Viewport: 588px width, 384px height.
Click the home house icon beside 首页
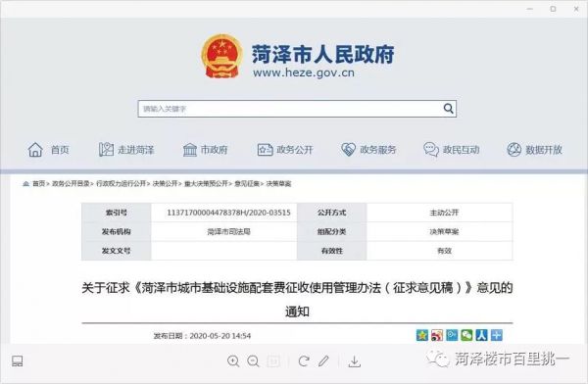click(x=35, y=150)
